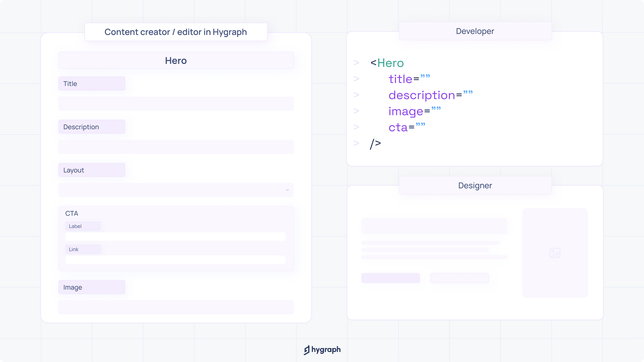644x362 pixels.
Task: Click the title attribute in code
Action: coord(400,79)
